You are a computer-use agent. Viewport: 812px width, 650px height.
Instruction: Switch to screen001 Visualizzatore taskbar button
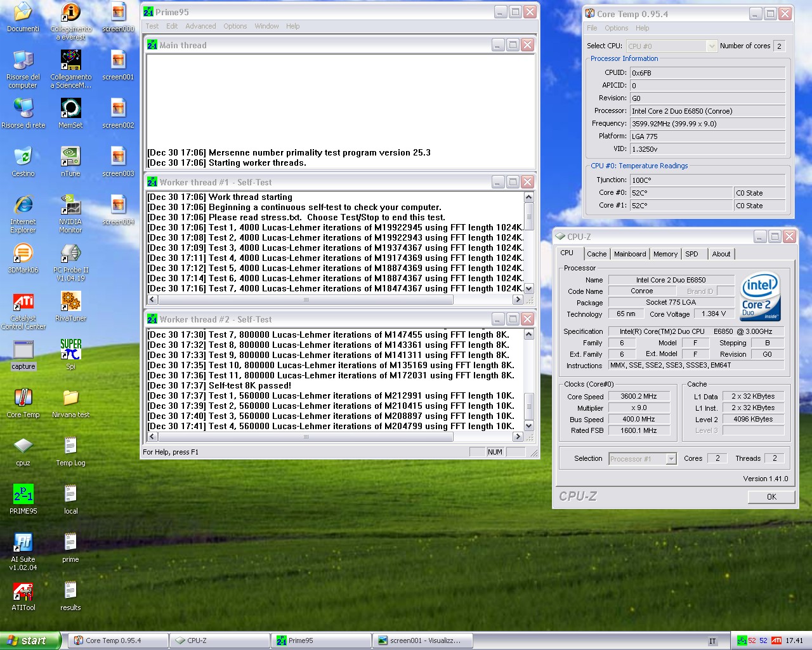(422, 640)
